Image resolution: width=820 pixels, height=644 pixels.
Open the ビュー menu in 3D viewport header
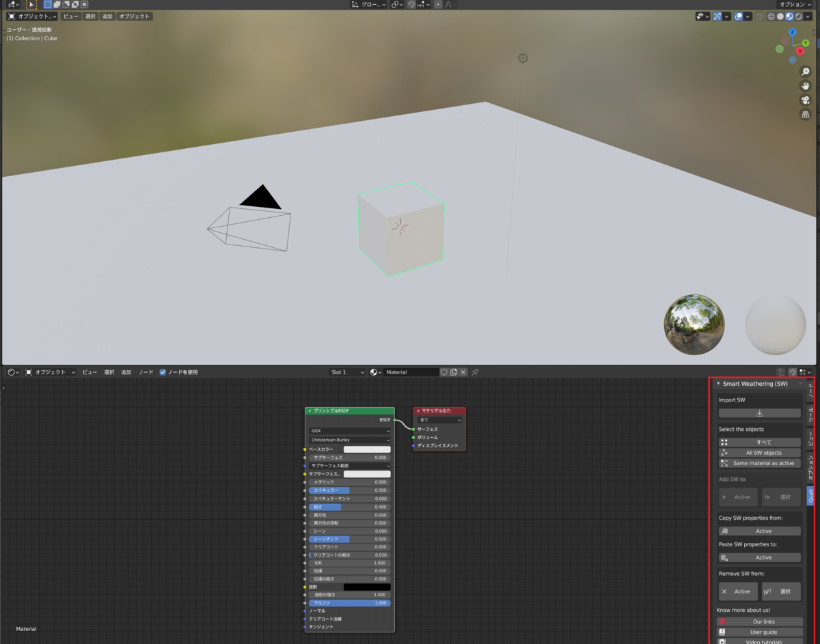(71, 16)
